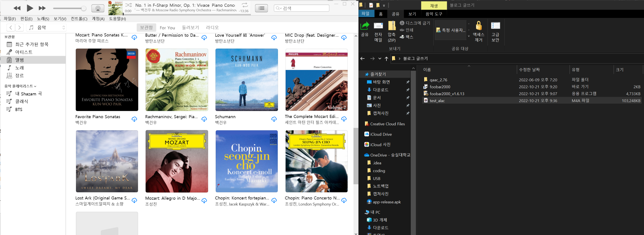Screen dimensions: 644x235
Task: Switch to the For You tab
Action: pos(167,28)
